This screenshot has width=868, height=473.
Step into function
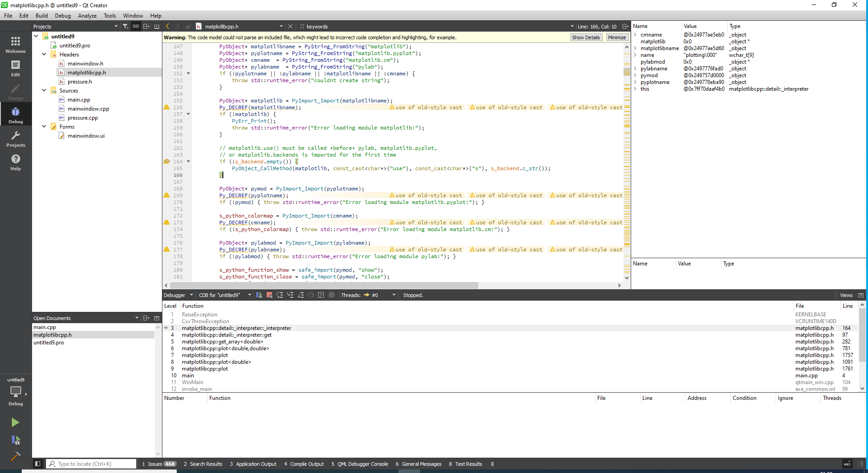290,295
